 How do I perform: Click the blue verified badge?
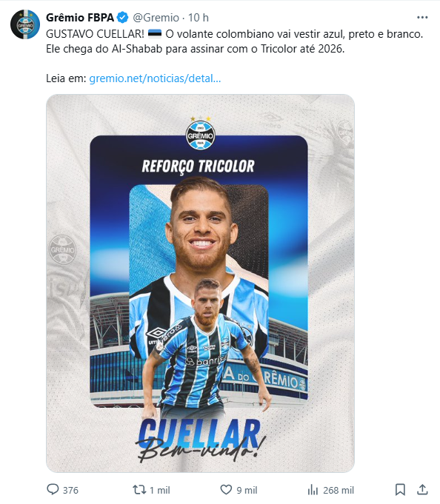tap(122, 18)
